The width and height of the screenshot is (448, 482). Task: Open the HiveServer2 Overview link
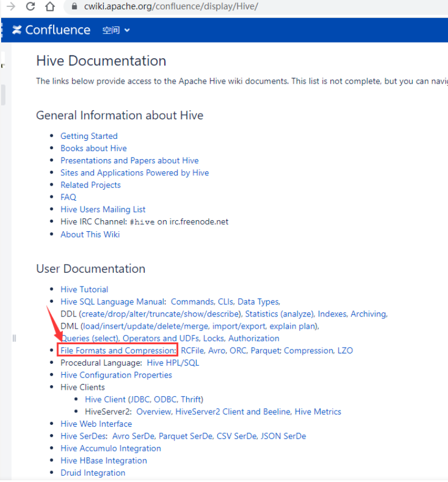point(154,412)
